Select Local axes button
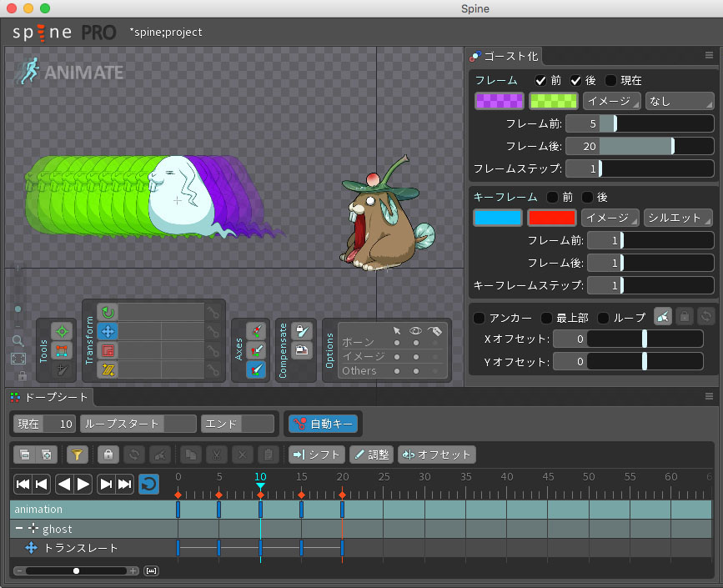Screen dimensions: 723x588 (256, 330)
